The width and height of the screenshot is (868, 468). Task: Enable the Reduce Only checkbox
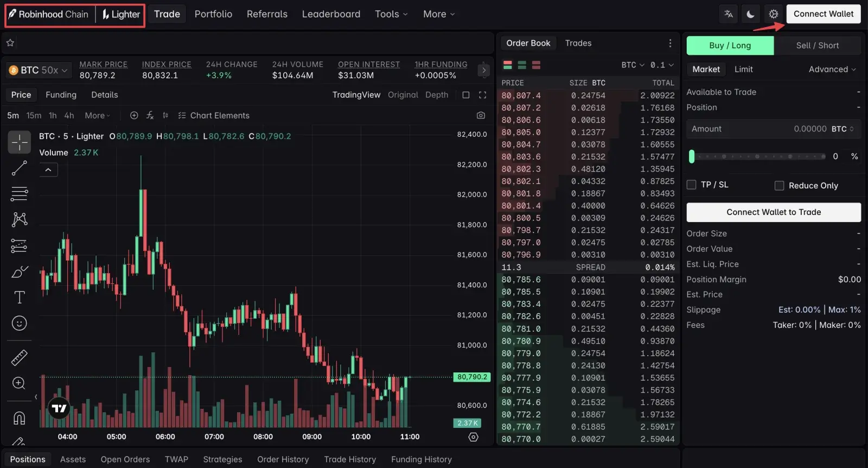point(780,186)
